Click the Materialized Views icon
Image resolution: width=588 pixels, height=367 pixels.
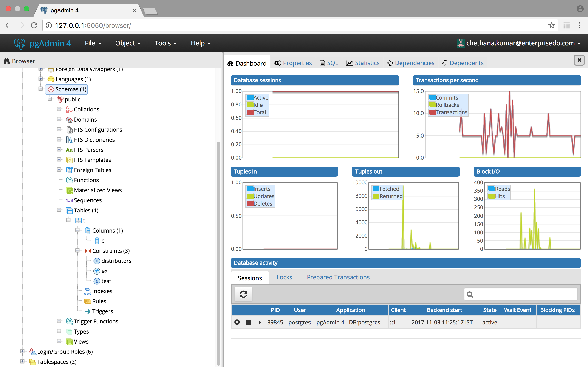pyautogui.click(x=69, y=190)
